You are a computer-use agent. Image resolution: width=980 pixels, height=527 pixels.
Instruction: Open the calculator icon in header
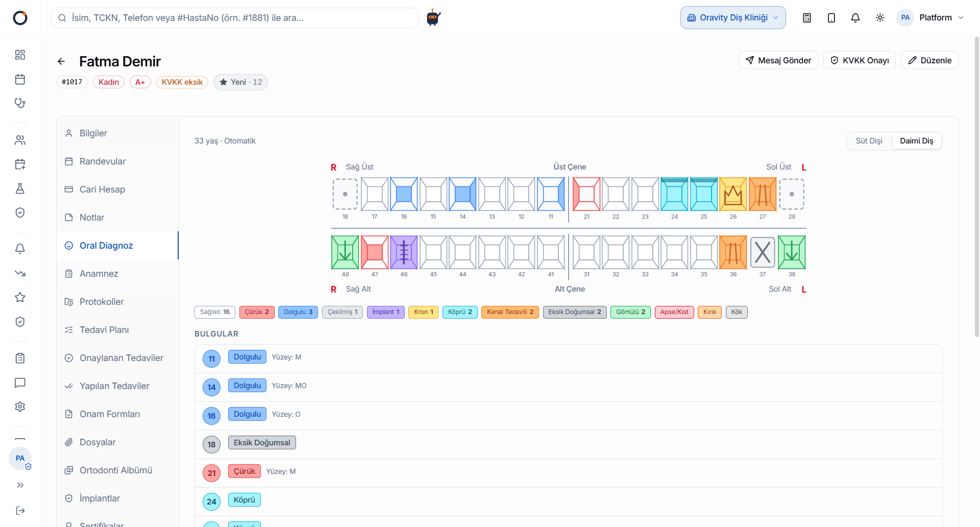(807, 18)
